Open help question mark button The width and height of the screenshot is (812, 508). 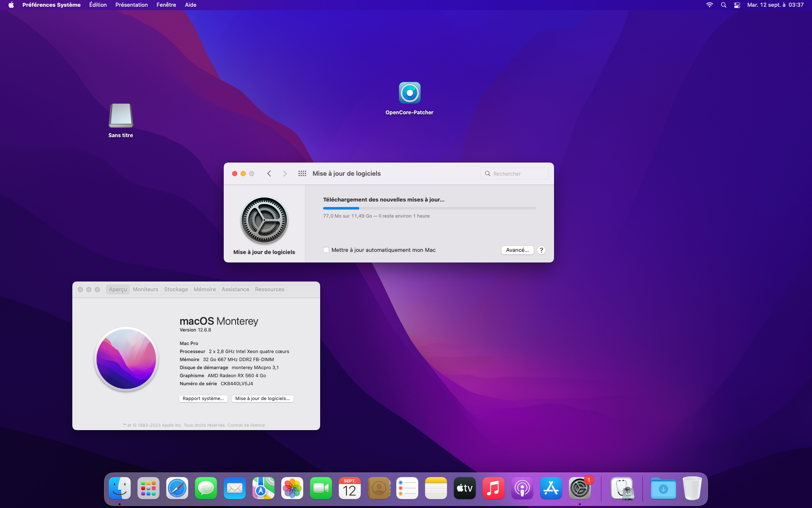(x=541, y=250)
